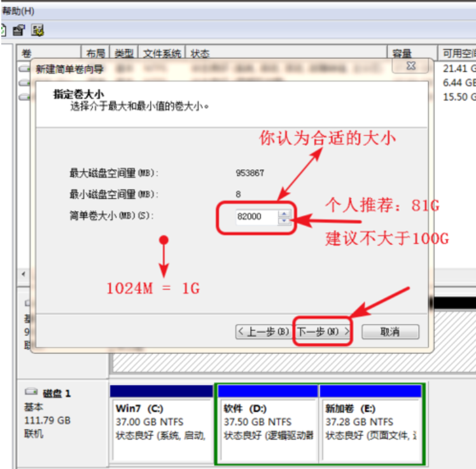Click the Settings list toolbar icon
Image resolution: width=476 pixels, height=469 pixels.
[x=38, y=30]
